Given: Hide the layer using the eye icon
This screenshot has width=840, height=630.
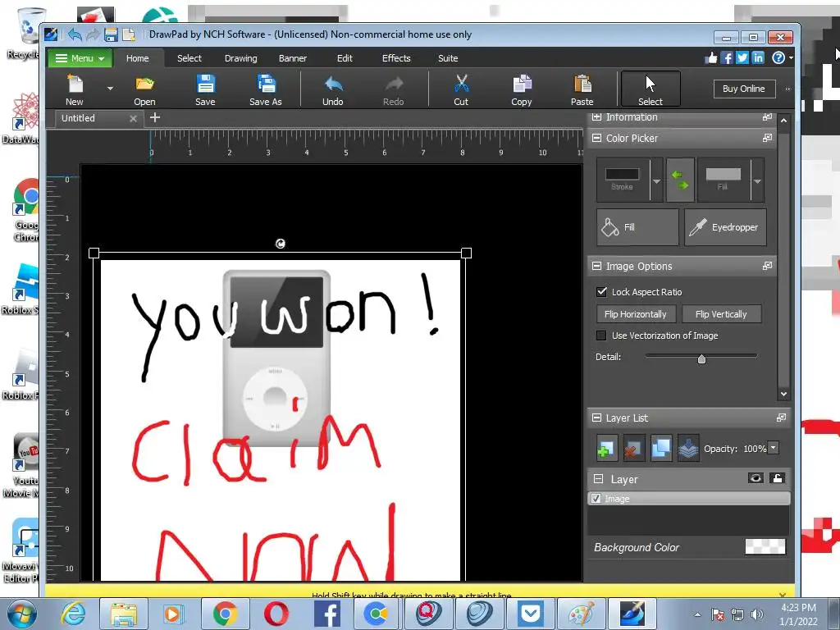Looking at the screenshot, I should point(756,478).
